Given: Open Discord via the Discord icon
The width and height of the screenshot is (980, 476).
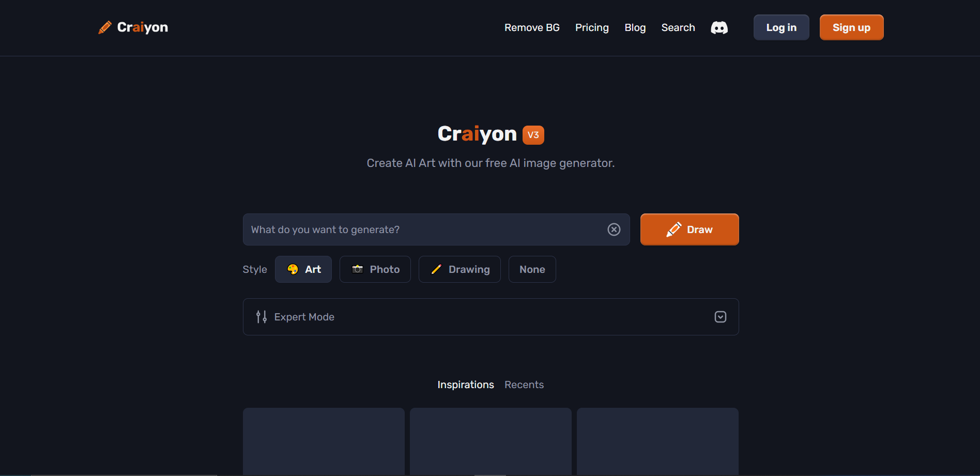Looking at the screenshot, I should click(719, 27).
